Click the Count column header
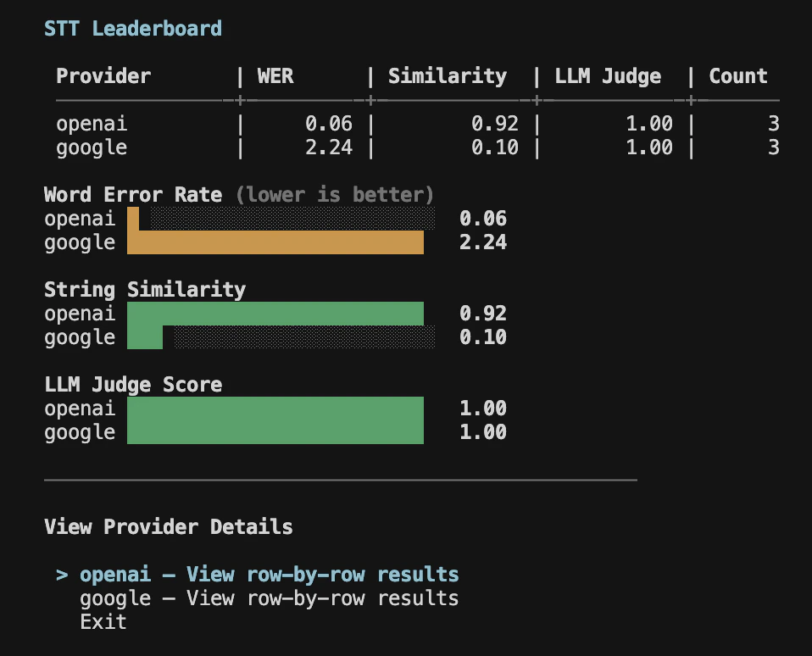The image size is (812, 656). click(737, 75)
